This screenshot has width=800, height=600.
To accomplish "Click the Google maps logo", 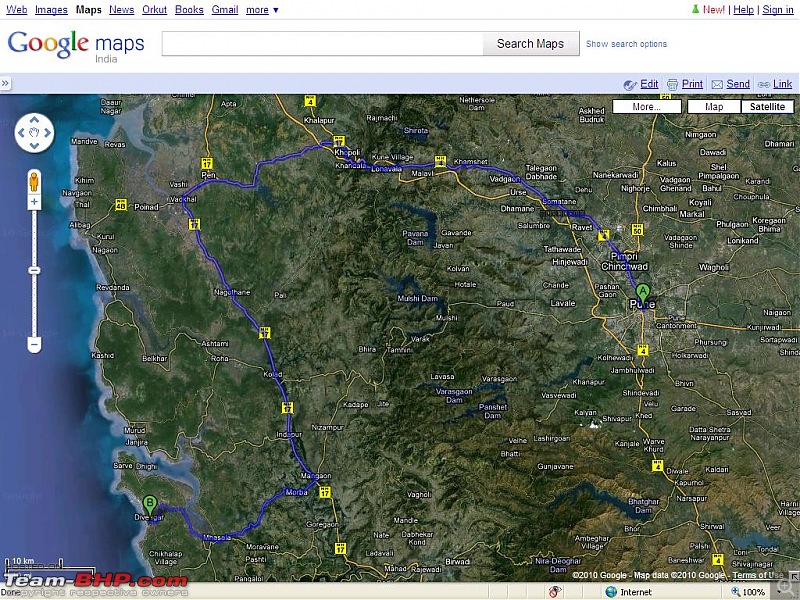I will click(x=76, y=46).
